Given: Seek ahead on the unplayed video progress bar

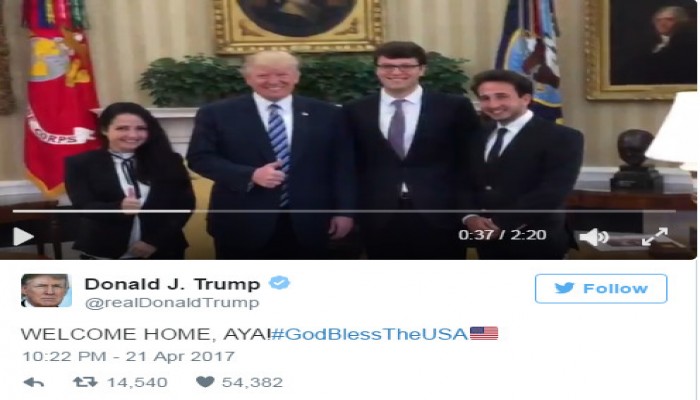Looking at the screenshot, I should (x=433, y=211).
